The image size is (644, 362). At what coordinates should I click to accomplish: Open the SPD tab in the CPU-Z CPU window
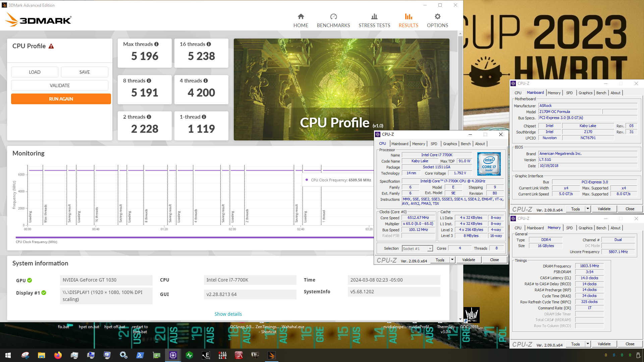[434, 144]
